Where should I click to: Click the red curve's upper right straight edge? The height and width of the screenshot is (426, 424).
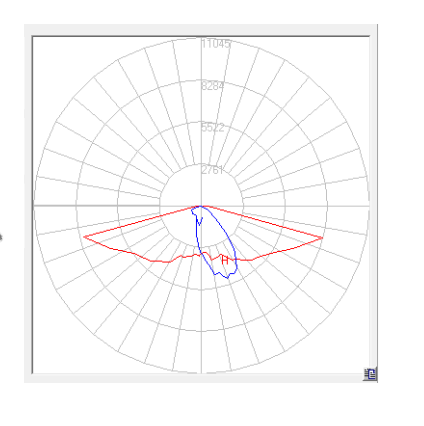pyautogui.click(x=263, y=222)
